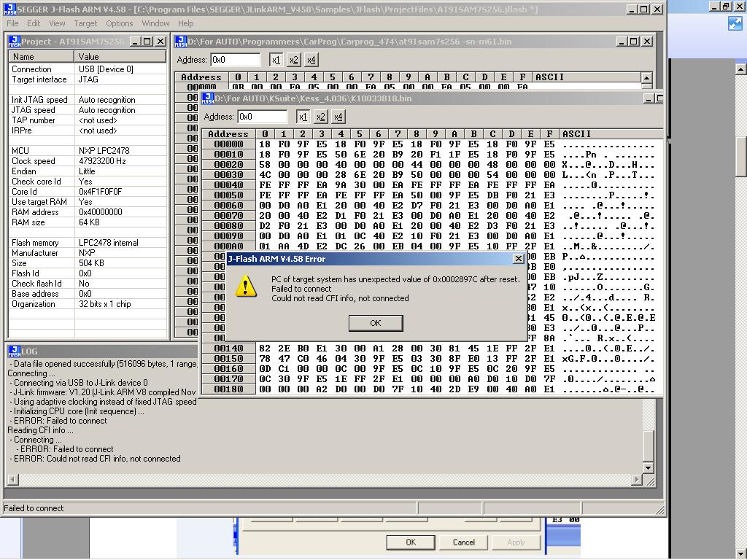Image resolution: width=747 pixels, height=560 pixels.
Task: Select the RAM address 0x40000000 row
Action: pos(88,212)
